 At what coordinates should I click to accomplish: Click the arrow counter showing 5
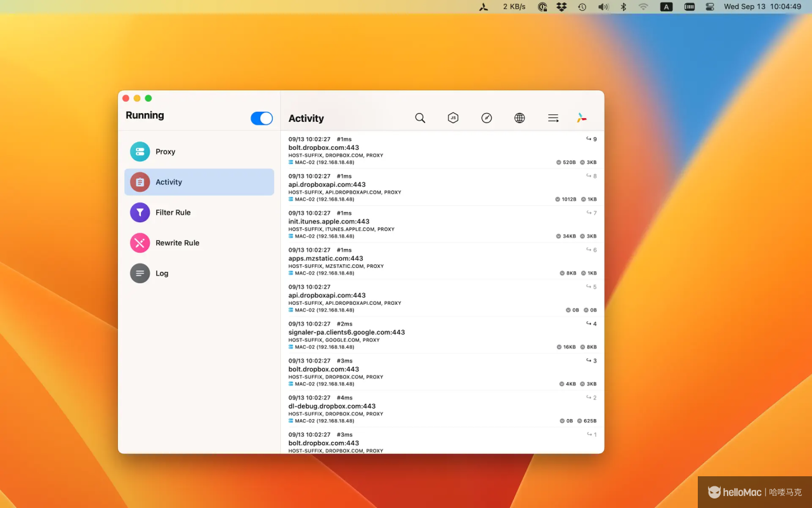click(x=591, y=287)
